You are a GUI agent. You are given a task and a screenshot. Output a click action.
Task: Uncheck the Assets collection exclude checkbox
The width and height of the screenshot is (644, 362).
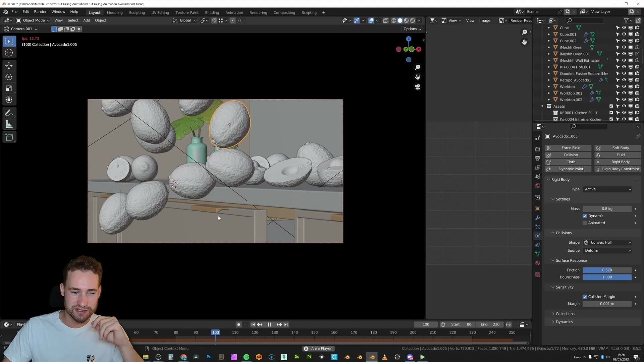click(611, 106)
